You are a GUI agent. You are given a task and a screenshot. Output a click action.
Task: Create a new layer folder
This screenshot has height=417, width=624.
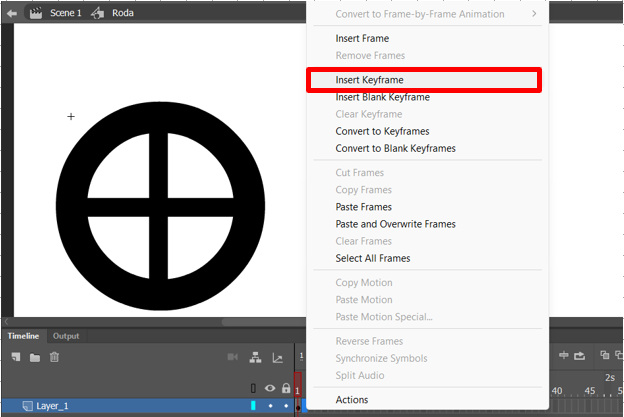(35, 357)
